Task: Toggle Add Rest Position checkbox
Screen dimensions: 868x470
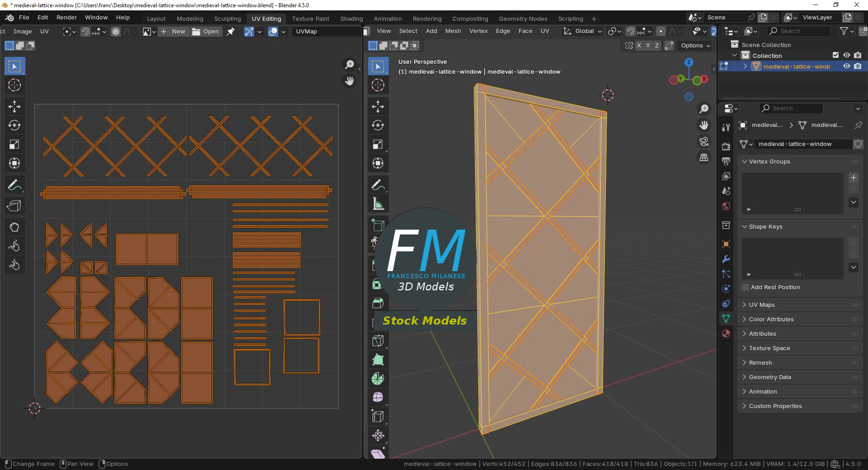Action: coord(746,287)
